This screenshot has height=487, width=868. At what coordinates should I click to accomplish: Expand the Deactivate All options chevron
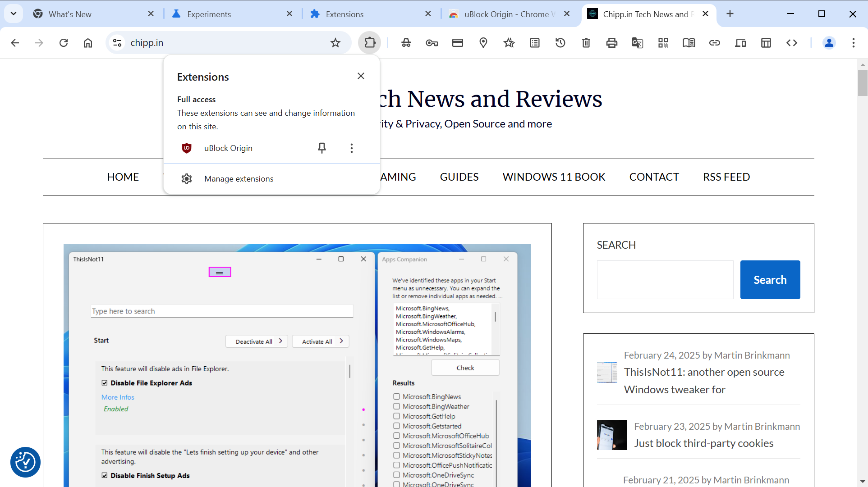[280, 341]
